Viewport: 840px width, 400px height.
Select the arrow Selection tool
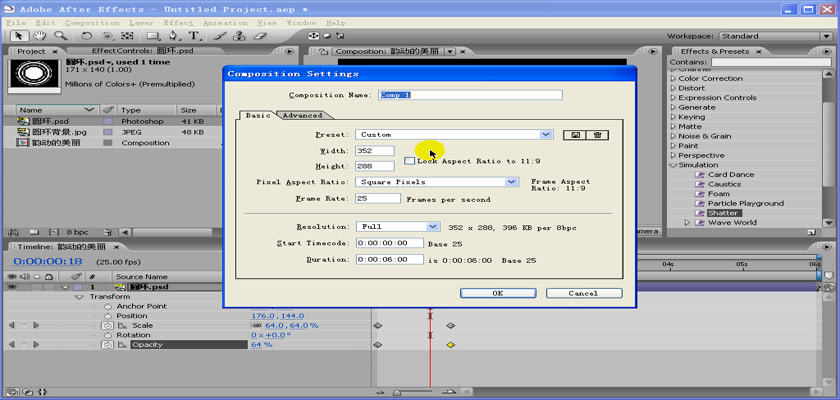19,36
